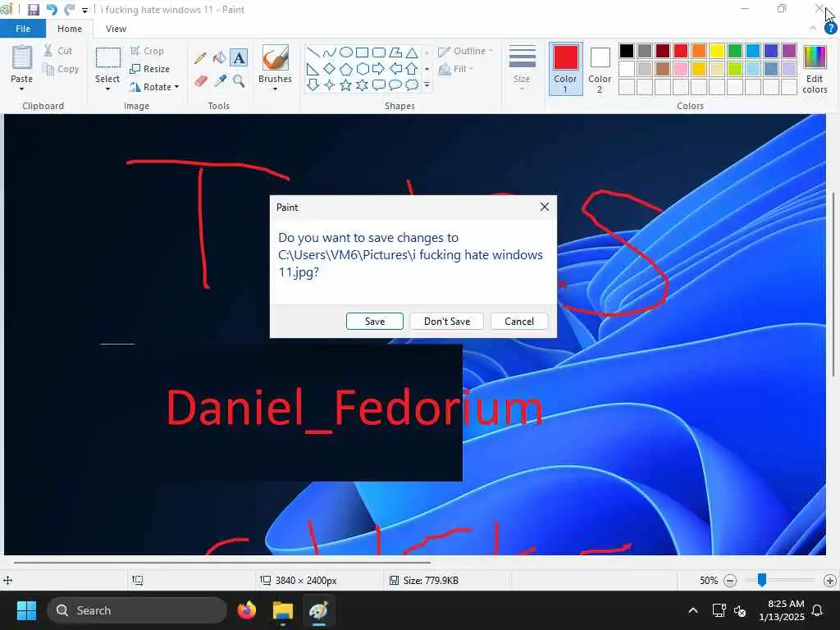The image size is (840, 630).
Task: Click Cancel in the dialog
Action: (519, 321)
